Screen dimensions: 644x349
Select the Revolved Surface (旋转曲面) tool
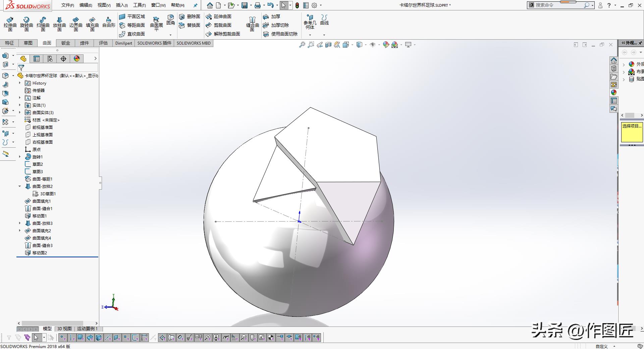(26, 23)
